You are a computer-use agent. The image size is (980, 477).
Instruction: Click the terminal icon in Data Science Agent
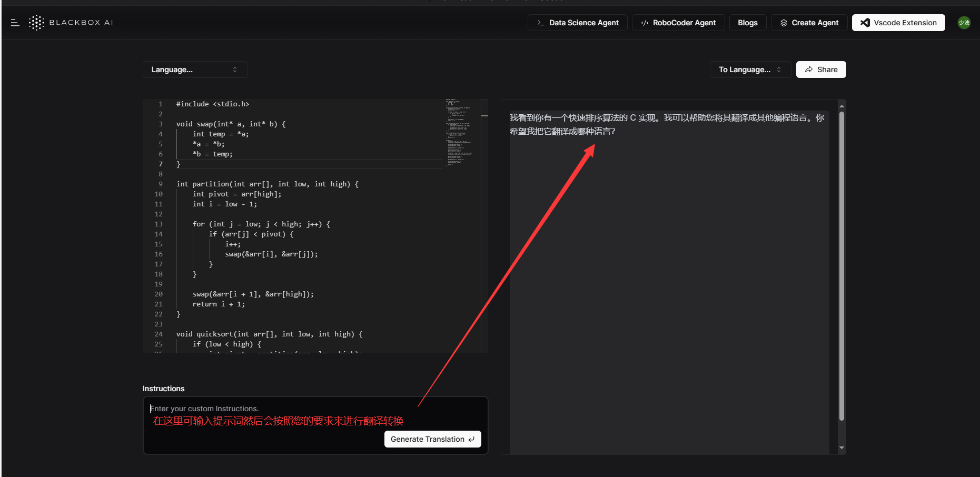pos(540,23)
